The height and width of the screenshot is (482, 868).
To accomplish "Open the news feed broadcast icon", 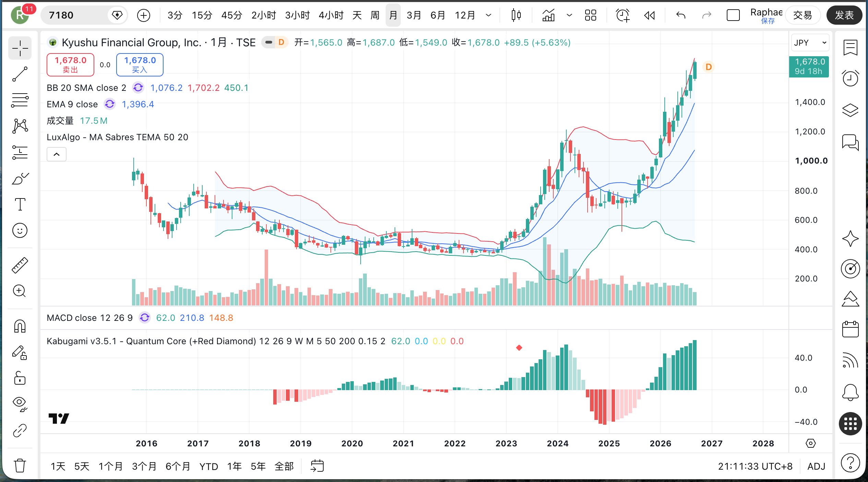I will (x=851, y=360).
